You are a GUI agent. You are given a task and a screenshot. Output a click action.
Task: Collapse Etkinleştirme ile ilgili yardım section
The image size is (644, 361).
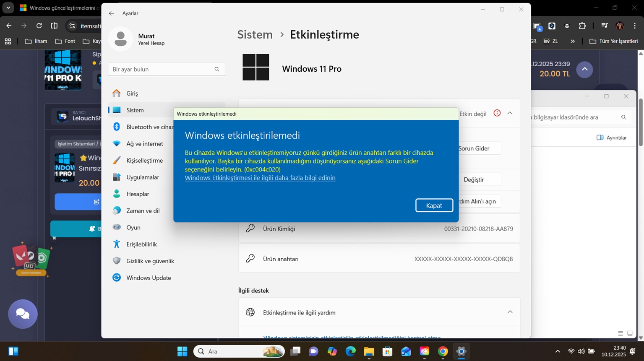(x=510, y=312)
